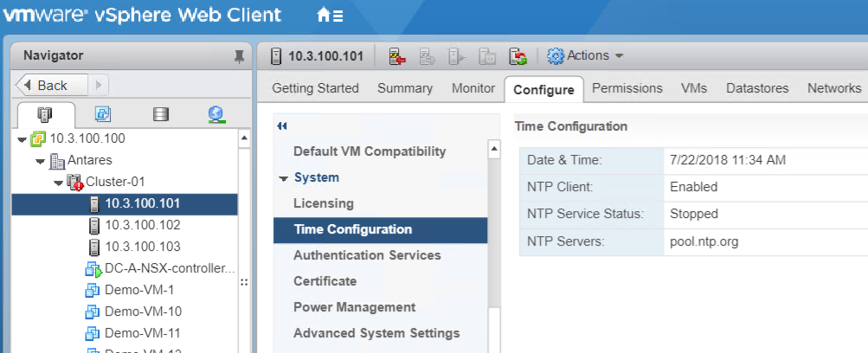Select Demo-VM-10 label in tree

pos(143,312)
